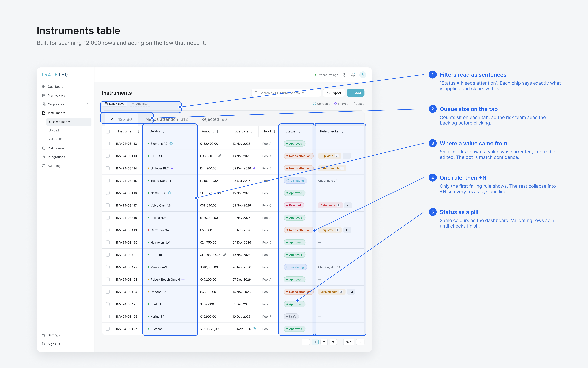Check the row INV-24-08423
This screenshot has height=368, width=588.
108,279
